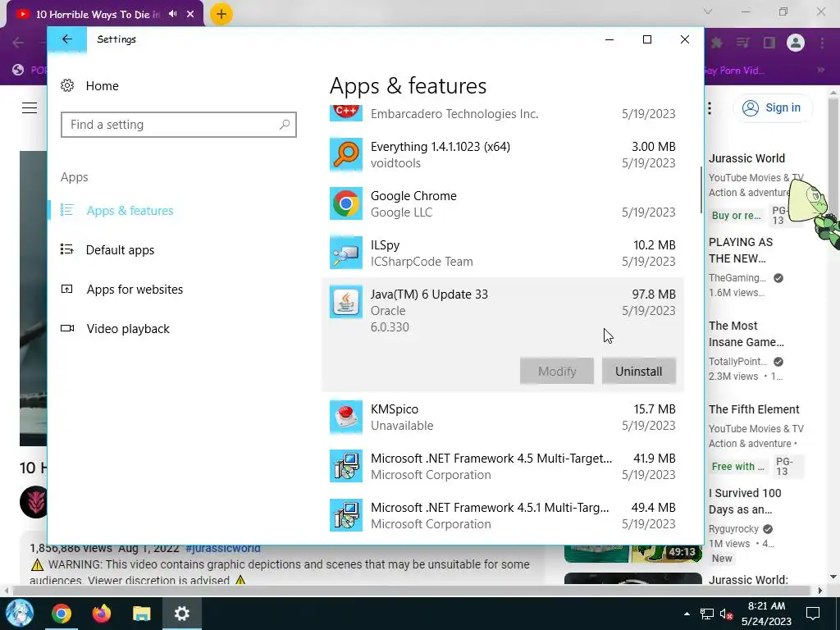
Task: Open browser extensions puzzle icon
Action: point(717,43)
